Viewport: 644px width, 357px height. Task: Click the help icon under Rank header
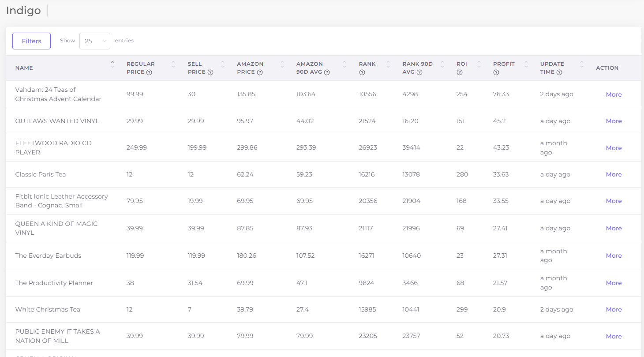tap(362, 72)
